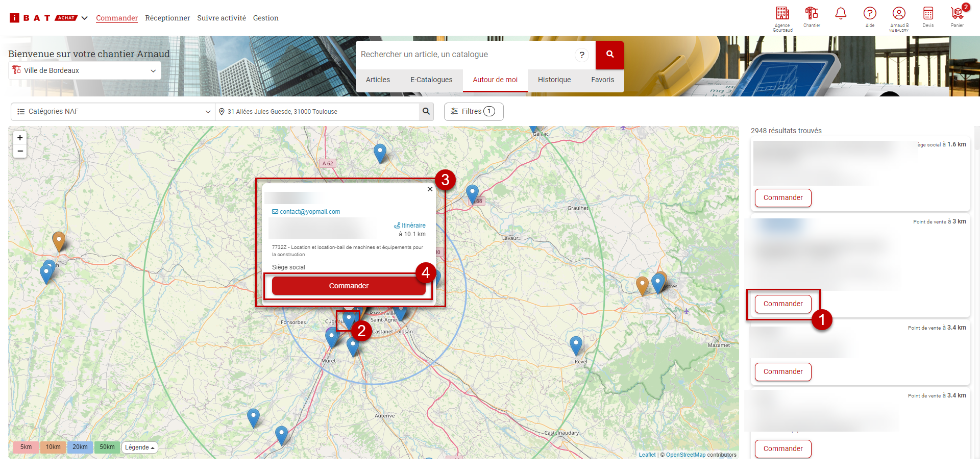
Task: Click the Chantier crane icon in header
Action: pyautogui.click(x=812, y=16)
